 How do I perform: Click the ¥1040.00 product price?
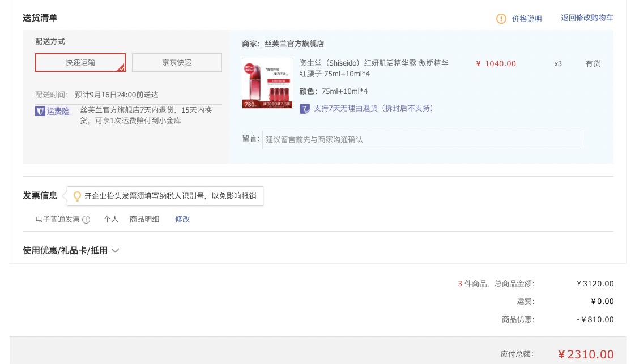click(496, 63)
